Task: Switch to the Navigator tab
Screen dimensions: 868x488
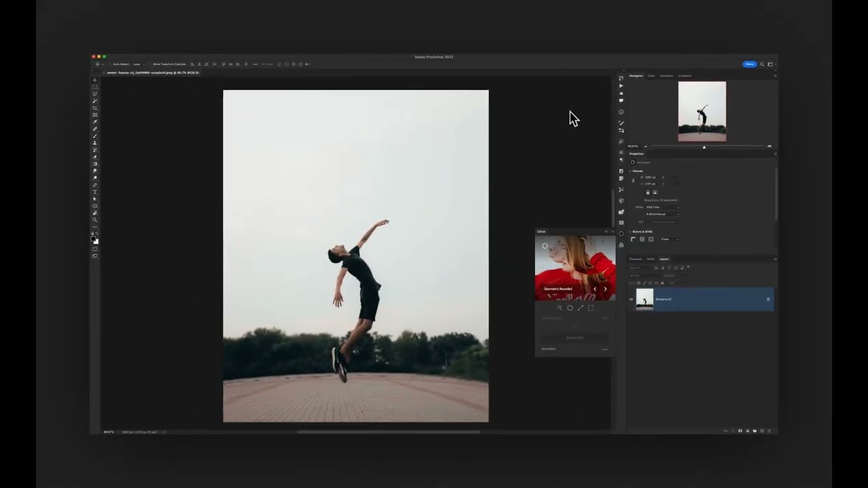Action: (636, 75)
